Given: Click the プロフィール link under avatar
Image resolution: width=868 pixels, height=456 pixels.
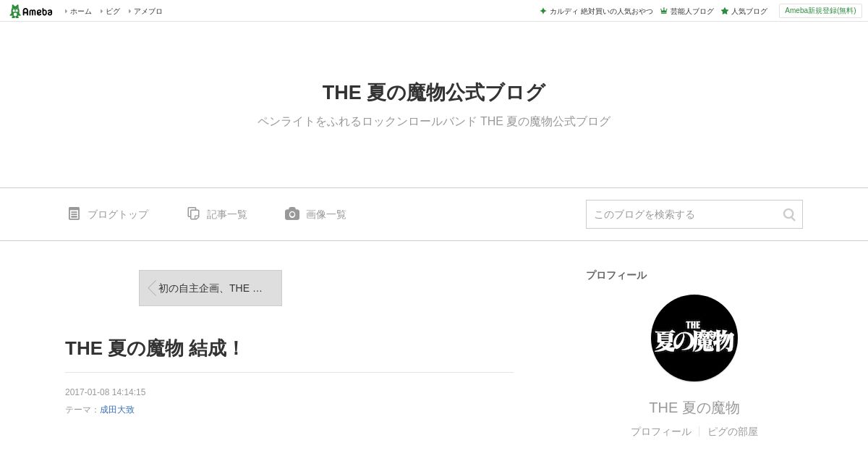Looking at the screenshot, I should point(660,431).
